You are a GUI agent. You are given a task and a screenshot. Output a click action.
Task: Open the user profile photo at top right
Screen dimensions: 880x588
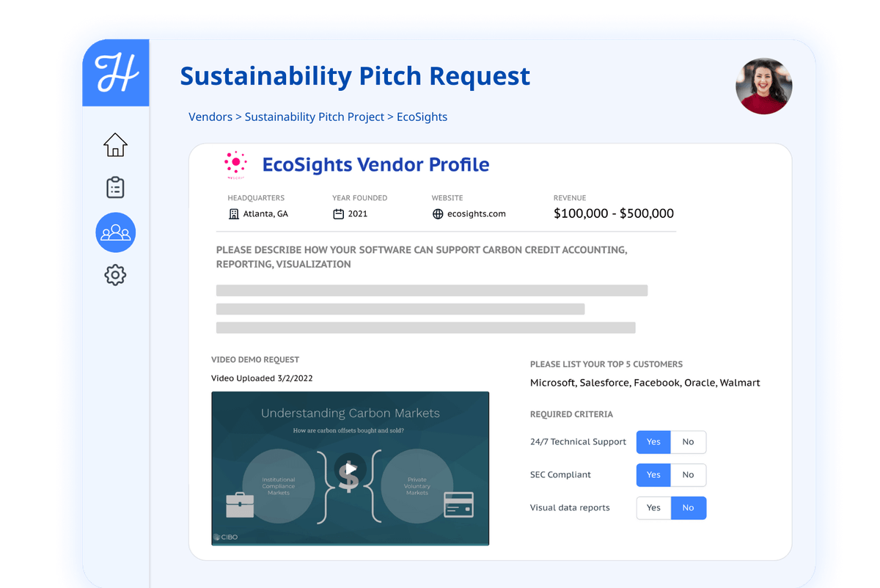763,87
